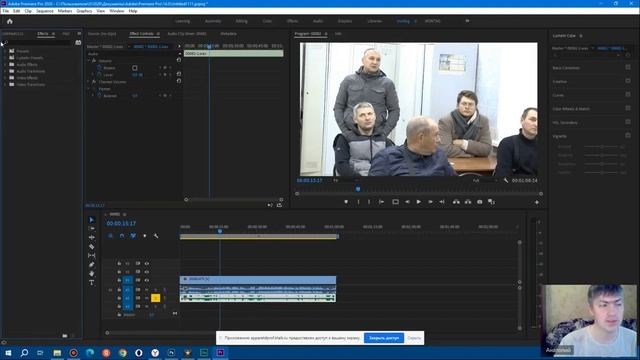Open Timeline Display Settings wrench
The height and width of the screenshot is (360, 640).
(x=156, y=236)
